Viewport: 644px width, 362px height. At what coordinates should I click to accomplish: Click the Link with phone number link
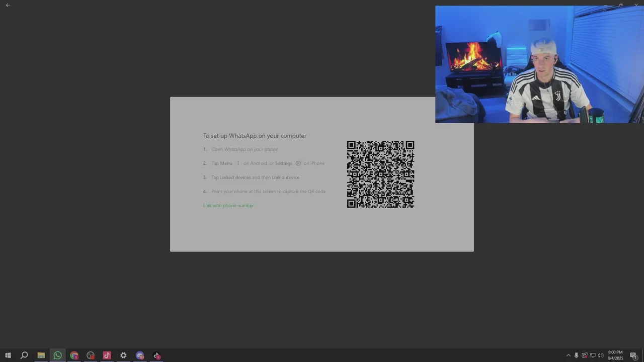point(228,206)
